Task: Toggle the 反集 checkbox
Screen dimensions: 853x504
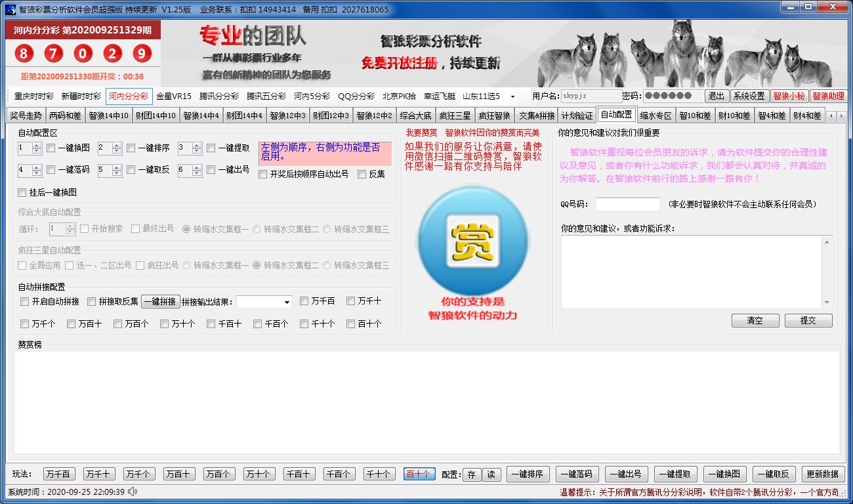Action: coord(362,175)
